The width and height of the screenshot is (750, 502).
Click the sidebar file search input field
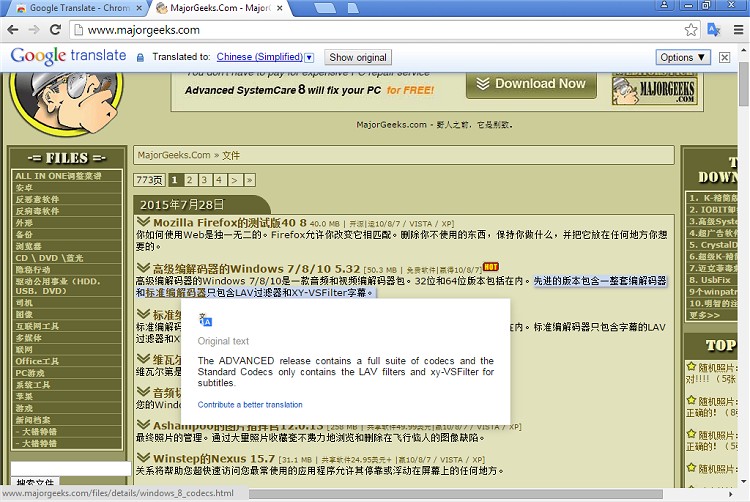(71, 469)
